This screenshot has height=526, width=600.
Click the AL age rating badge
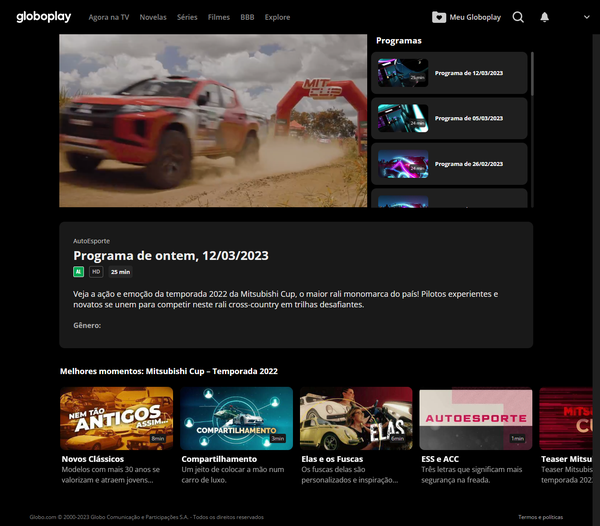(x=78, y=271)
